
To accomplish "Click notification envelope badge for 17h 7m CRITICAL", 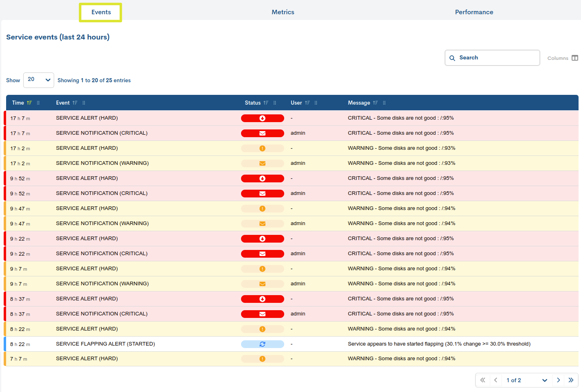I will coord(263,133).
